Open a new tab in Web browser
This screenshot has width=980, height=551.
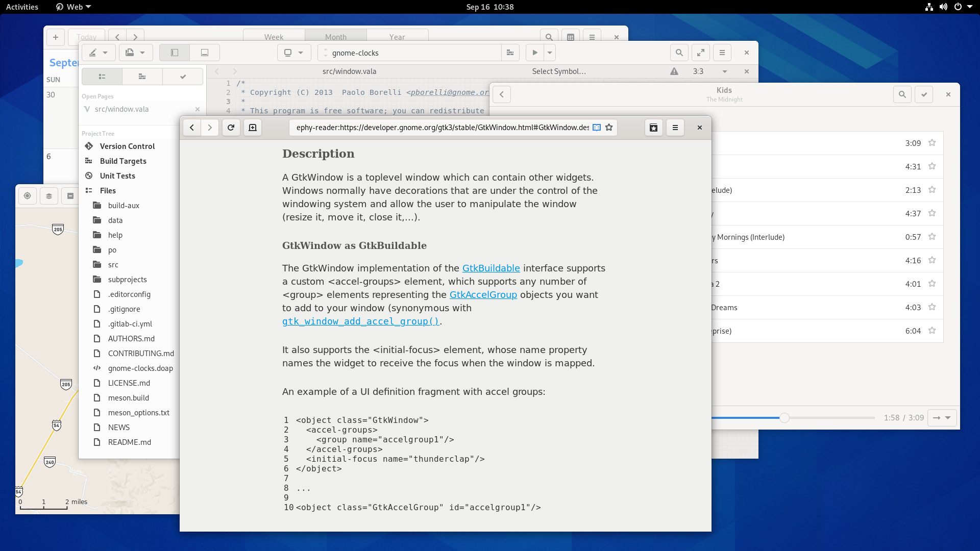click(253, 128)
